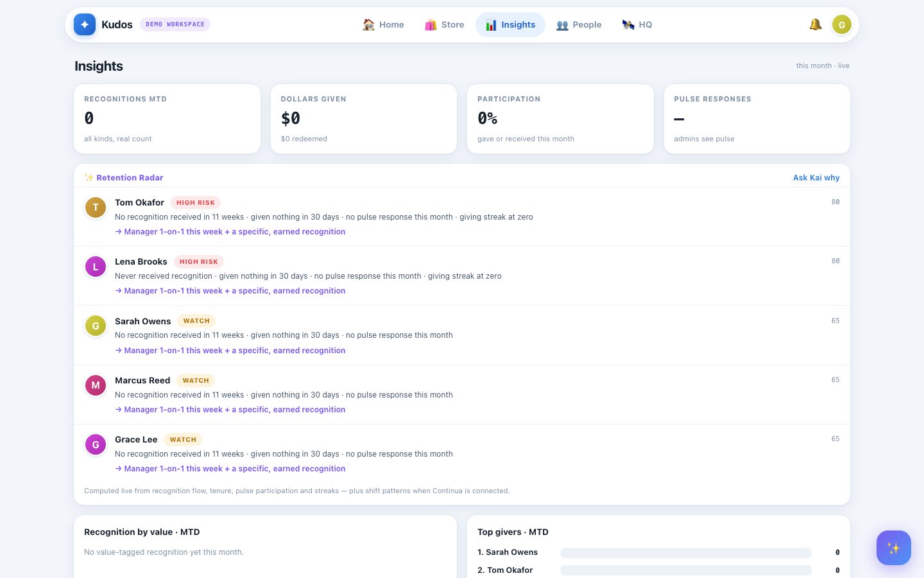This screenshot has width=924, height=578.
Task: Click the name Tom Okafor in Retention Radar
Action: (139, 202)
